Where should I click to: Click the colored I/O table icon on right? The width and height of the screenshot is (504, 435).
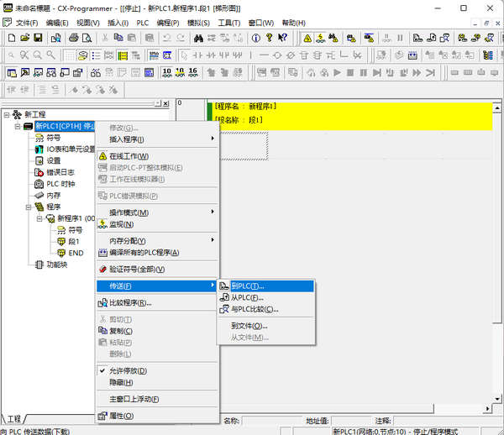pyautogui.click(x=488, y=55)
